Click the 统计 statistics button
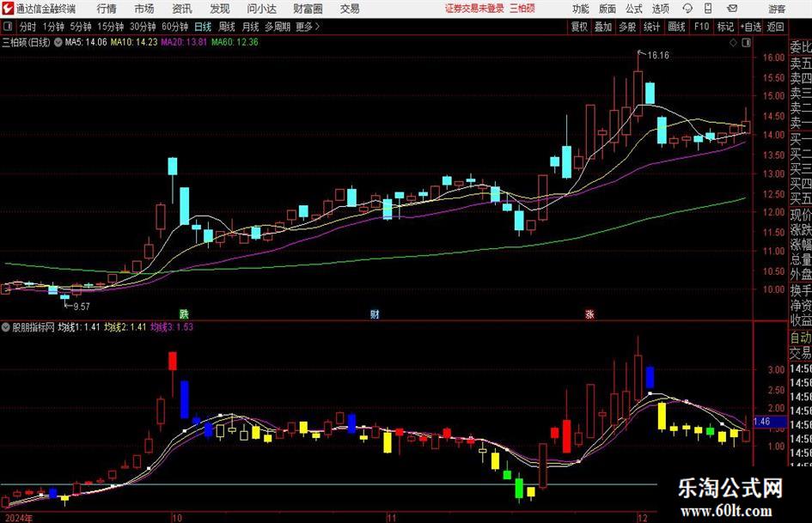The width and height of the screenshot is (812, 523). (x=651, y=27)
